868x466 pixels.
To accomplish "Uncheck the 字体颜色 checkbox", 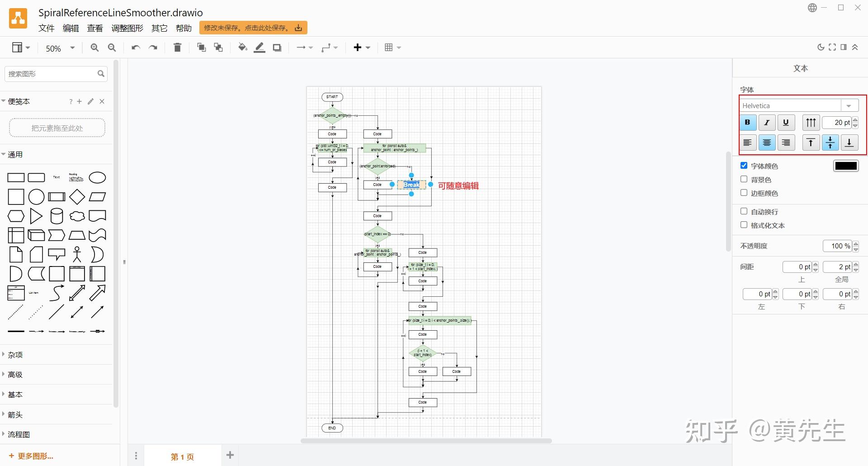I will click(x=744, y=166).
